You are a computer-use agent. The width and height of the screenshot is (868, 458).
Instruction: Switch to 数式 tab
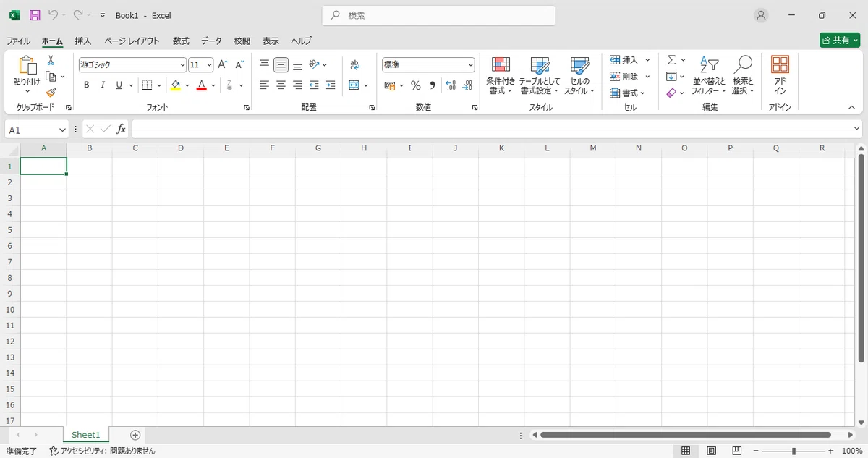click(181, 41)
